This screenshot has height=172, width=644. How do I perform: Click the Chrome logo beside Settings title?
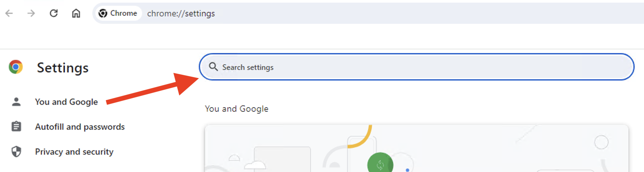16,67
